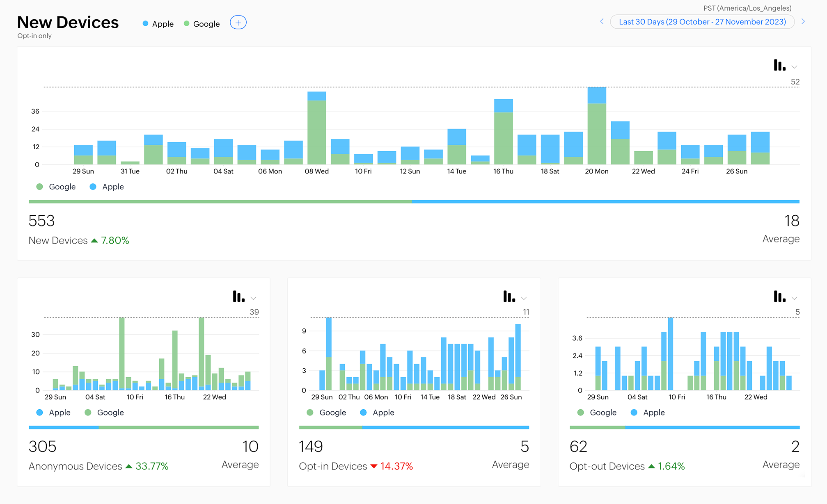
Task: Click bar chart icon in main New Devices panel
Action: [x=779, y=65]
